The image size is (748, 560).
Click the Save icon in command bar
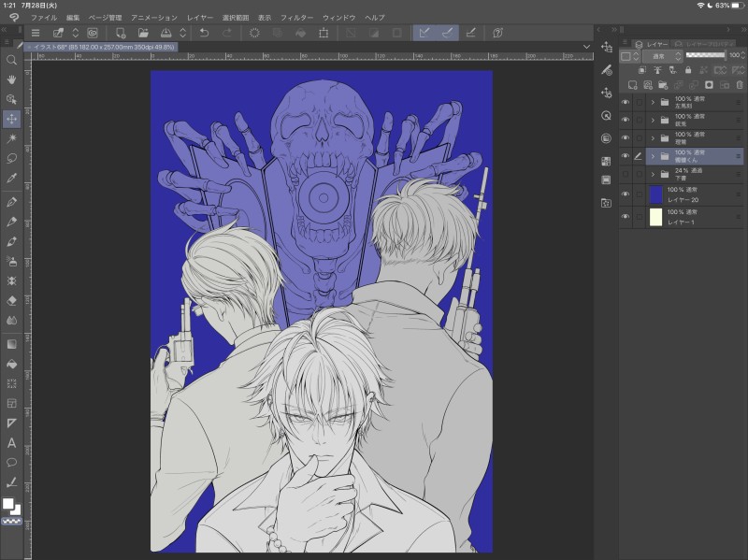[x=165, y=33]
